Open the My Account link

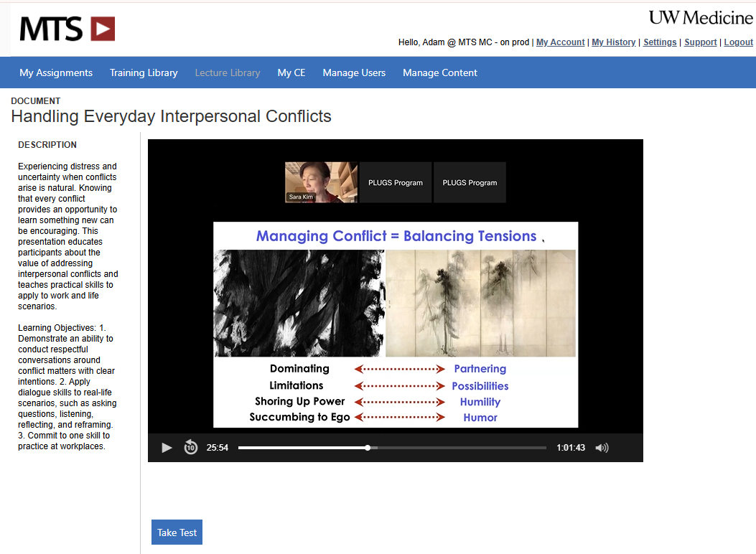click(x=560, y=42)
